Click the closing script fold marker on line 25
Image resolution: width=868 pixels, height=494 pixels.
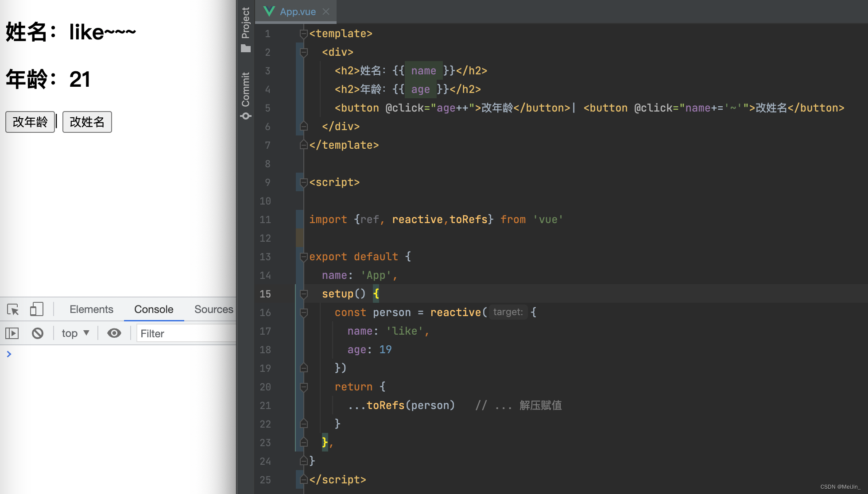pos(304,480)
